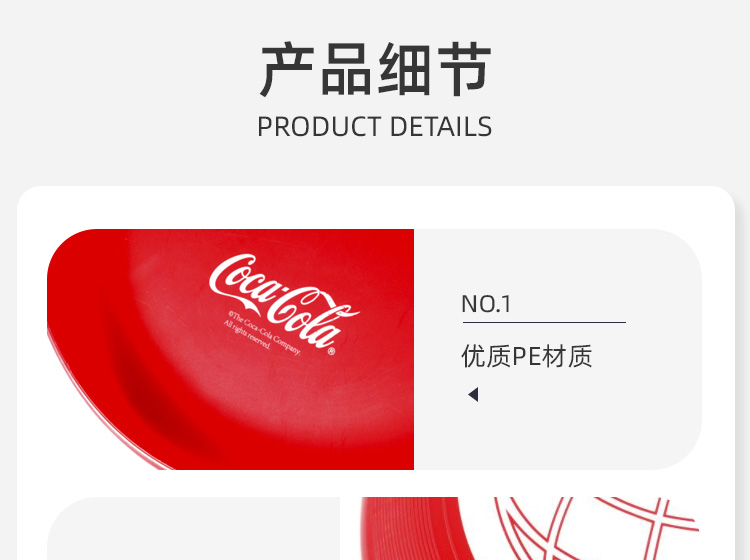Click the empty gray panel at bottom left
Viewport: 750px width, 560px height.
point(193,528)
